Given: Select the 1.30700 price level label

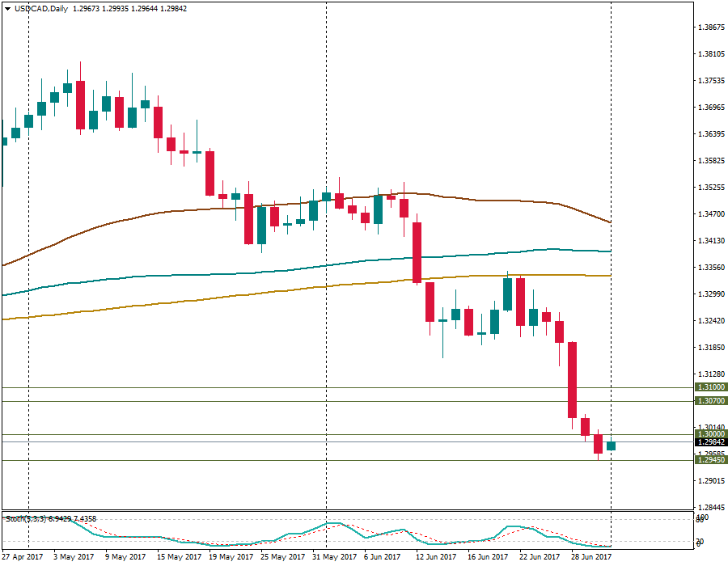Looking at the screenshot, I should point(711,401).
